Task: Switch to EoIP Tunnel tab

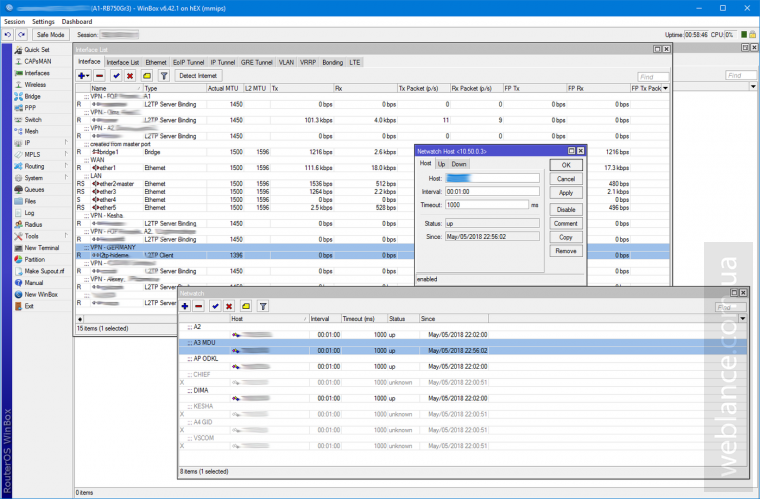Action: tap(189, 62)
